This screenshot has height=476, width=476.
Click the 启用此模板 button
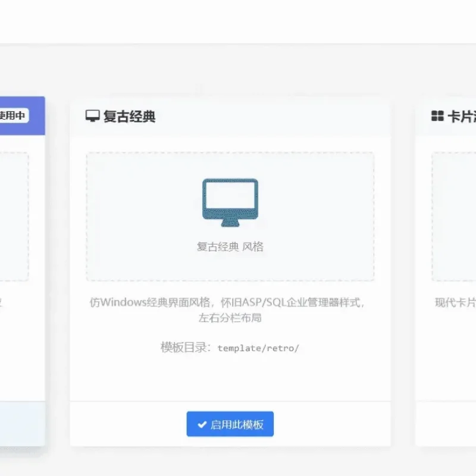[x=230, y=424]
